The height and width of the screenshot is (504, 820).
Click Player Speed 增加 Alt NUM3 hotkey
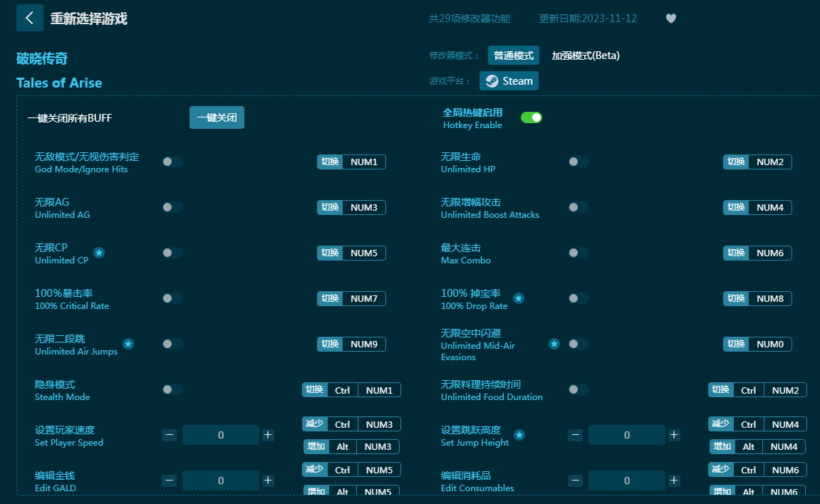point(351,446)
